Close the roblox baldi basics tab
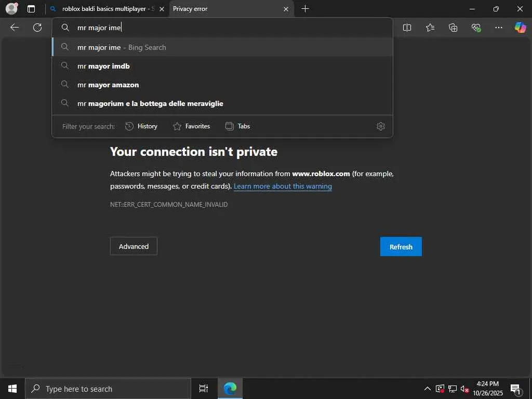 click(x=162, y=9)
